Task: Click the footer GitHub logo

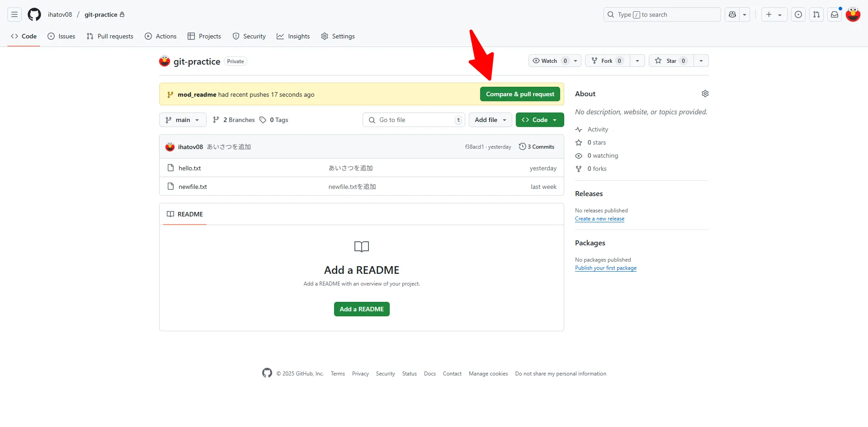Action: point(267,373)
